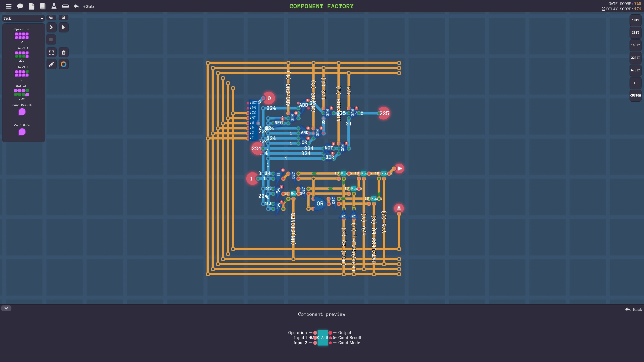This screenshot has width=644, height=362.
Task: Click the document page icon in top bar
Action: tap(31, 6)
